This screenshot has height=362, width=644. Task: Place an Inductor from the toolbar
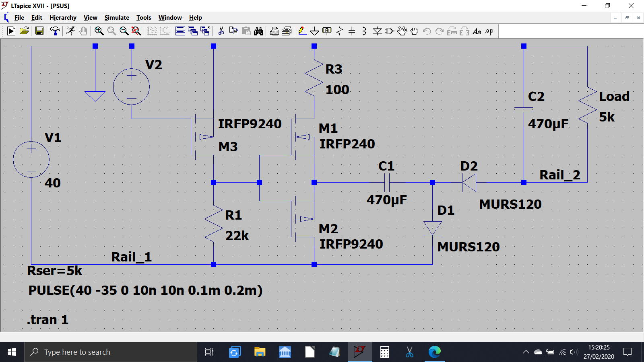[x=364, y=31]
